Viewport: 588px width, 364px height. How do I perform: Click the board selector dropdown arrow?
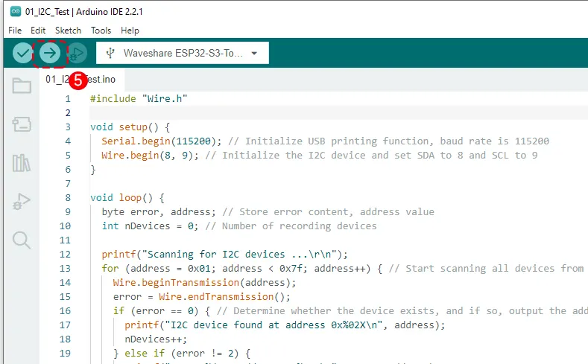pos(255,54)
